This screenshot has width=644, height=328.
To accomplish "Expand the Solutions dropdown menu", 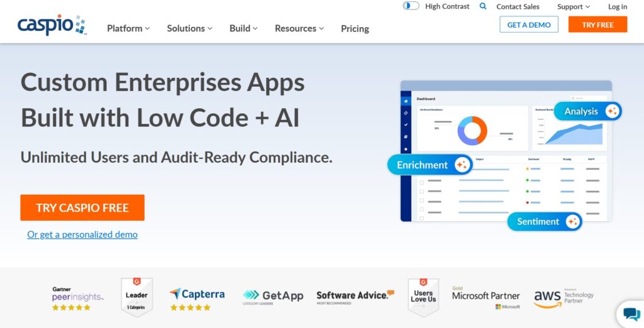I will (189, 28).
